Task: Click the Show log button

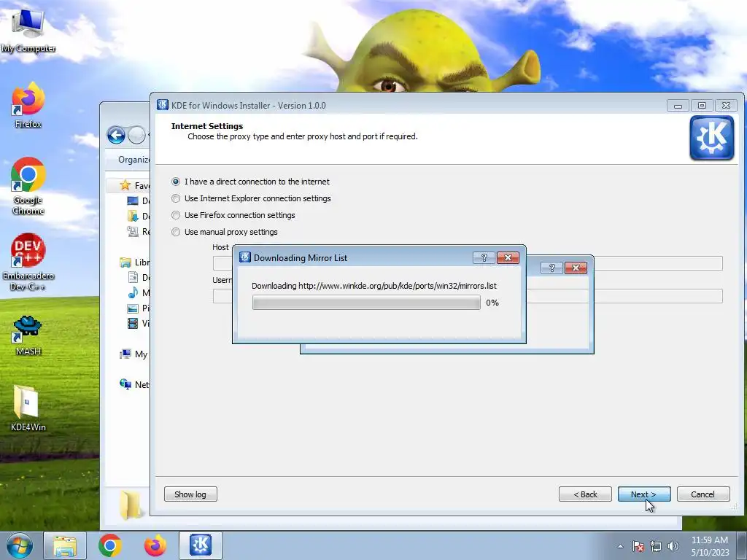Action: 190,494
